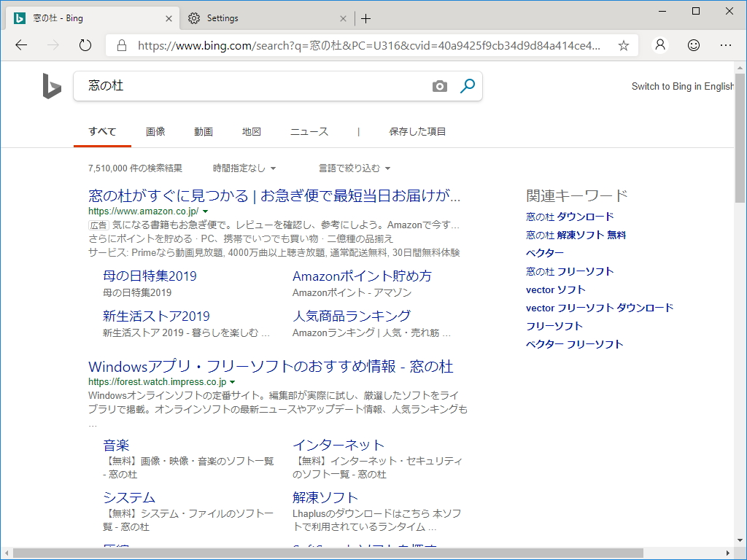Reload the page with refresh icon
This screenshot has width=747, height=560.
(85, 44)
